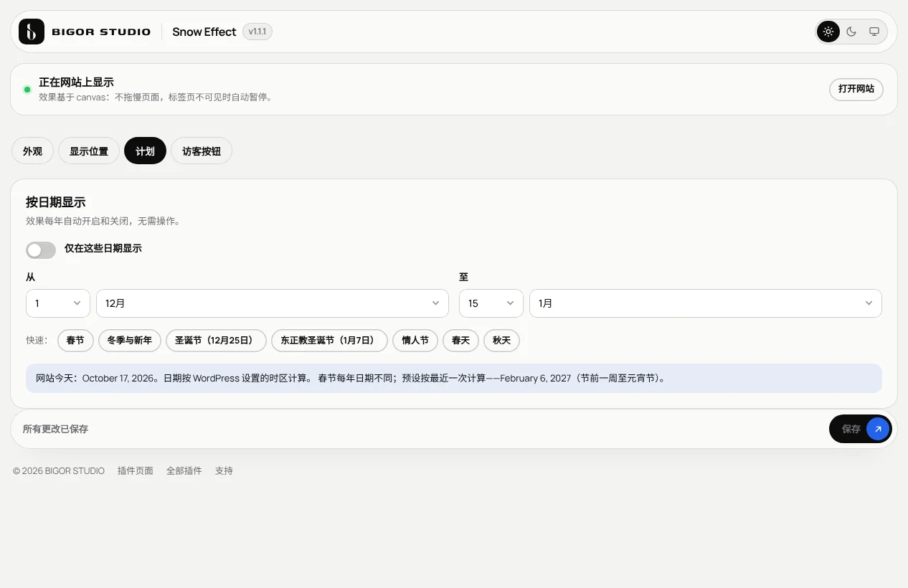This screenshot has height=588, width=908.
Task: Switch to the 显示位置 tab
Action: 89,151
